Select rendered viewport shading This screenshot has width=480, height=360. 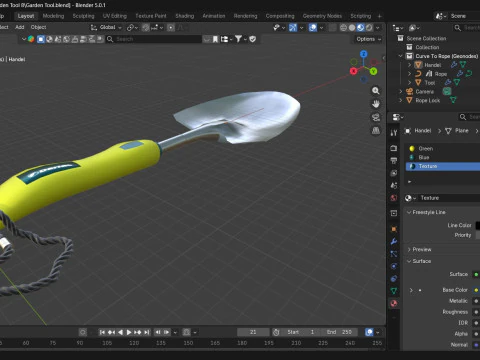[369, 28]
